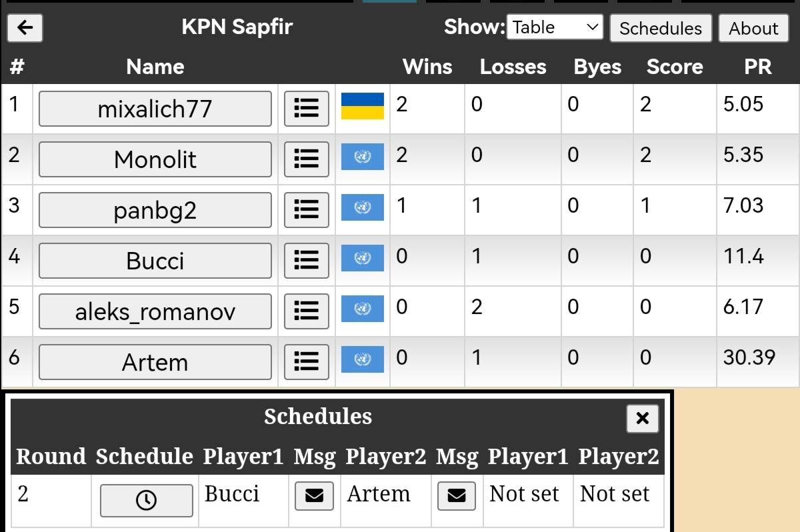Select player mixalich77 name button
Screen dimensions: 800x532
(x=155, y=109)
